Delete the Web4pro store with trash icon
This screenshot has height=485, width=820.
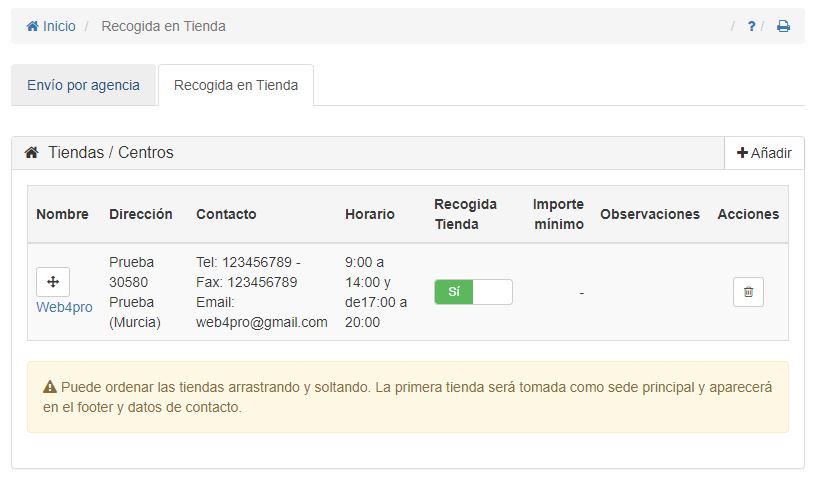pyautogui.click(x=748, y=292)
